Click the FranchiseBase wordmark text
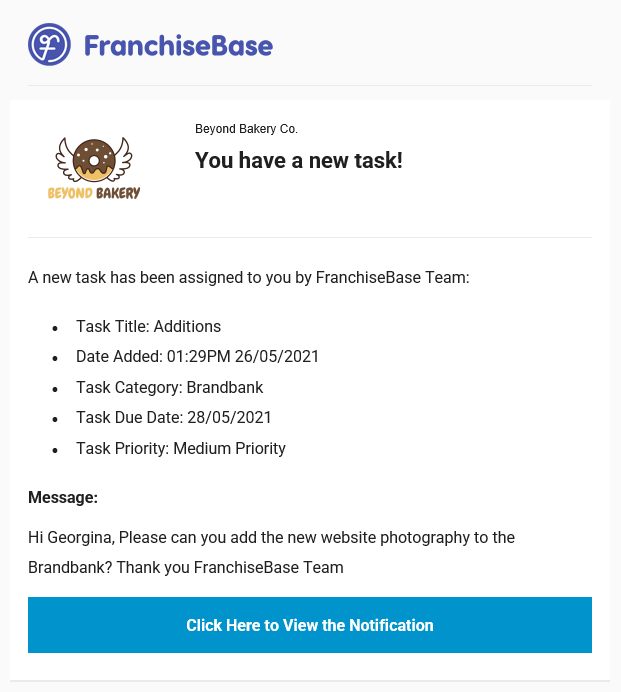The height and width of the screenshot is (692, 621). coord(178,46)
